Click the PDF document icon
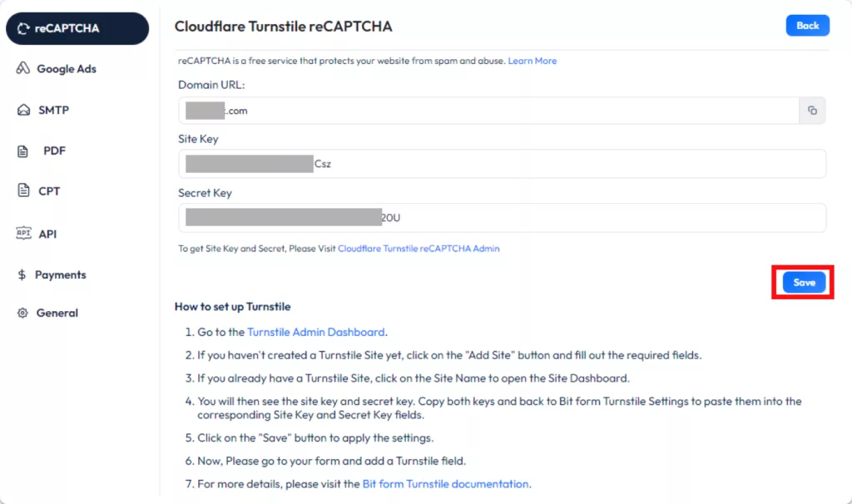The height and width of the screenshot is (504, 852). tap(22, 151)
